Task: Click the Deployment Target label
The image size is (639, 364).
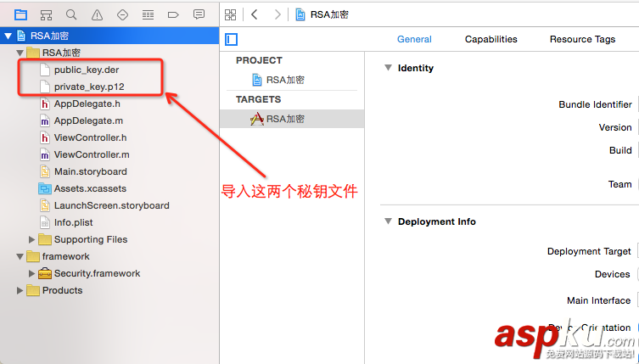Action: tap(589, 251)
